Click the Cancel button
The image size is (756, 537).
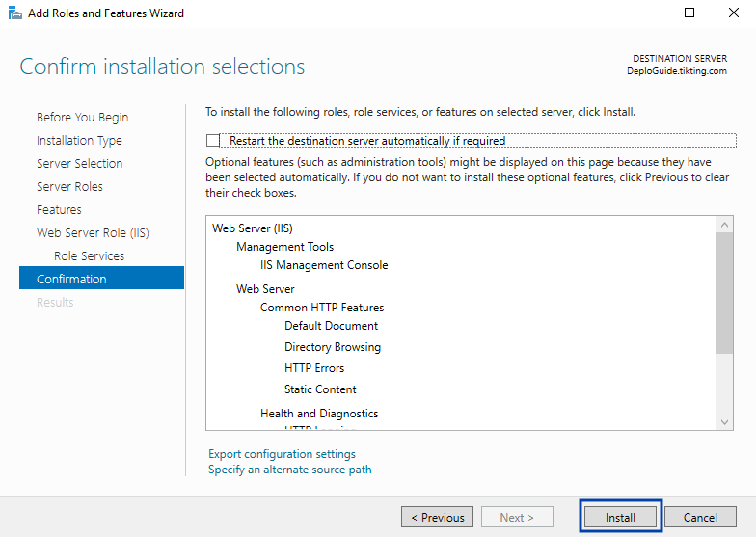tap(700, 517)
